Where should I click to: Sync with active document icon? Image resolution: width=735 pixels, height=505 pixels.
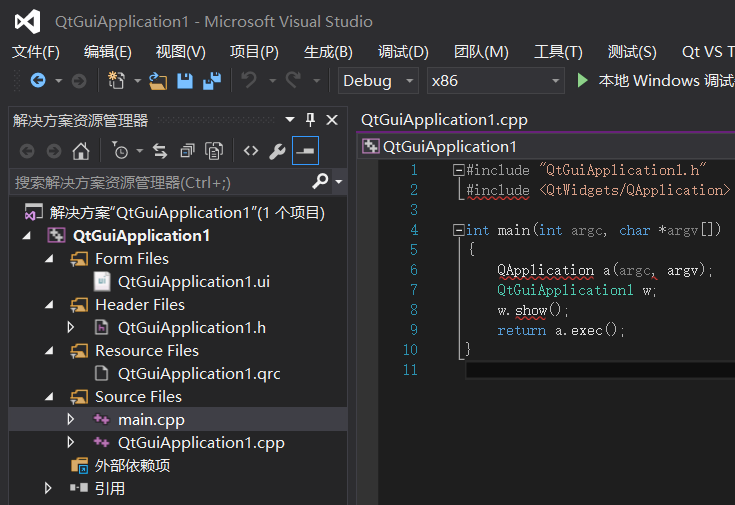(x=160, y=151)
